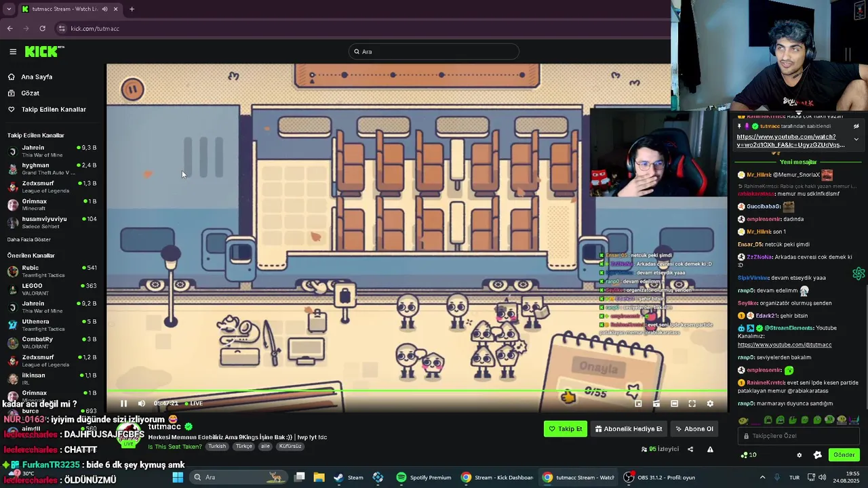Create a clip with the clapperboard icon
The width and height of the screenshot is (868, 488).
coord(656,403)
